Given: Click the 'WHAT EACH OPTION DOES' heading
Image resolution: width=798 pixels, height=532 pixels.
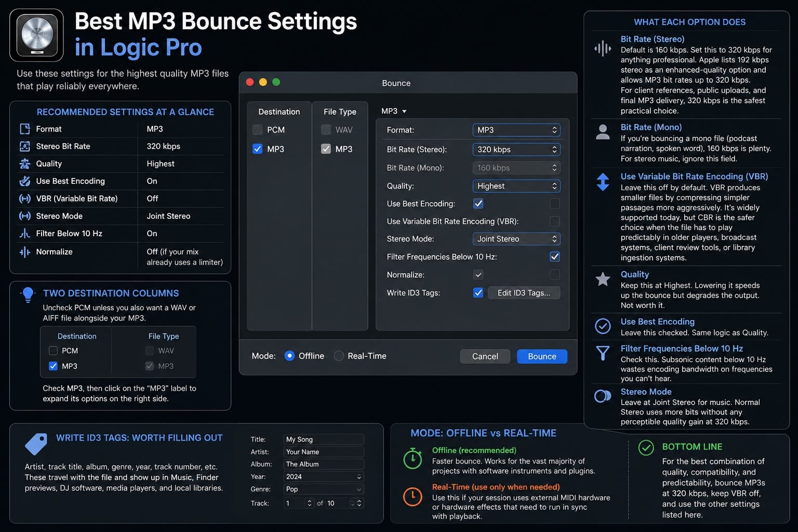Looking at the screenshot, I should pos(689,22).
